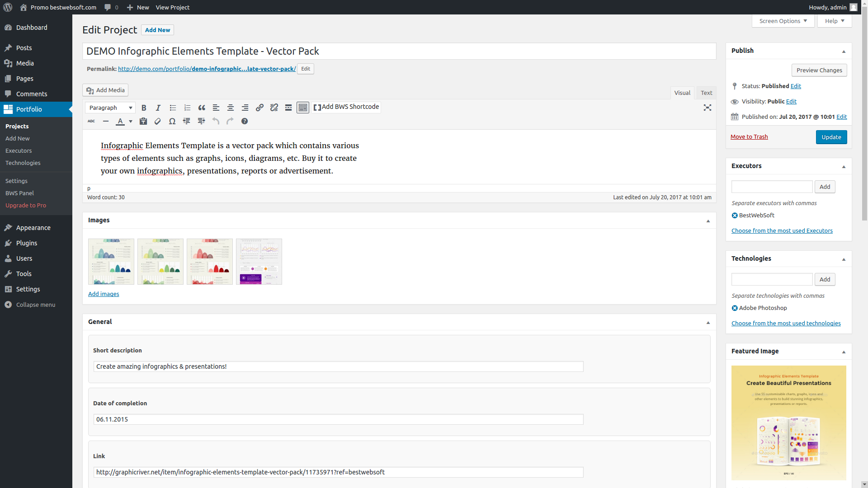Open text color picker dropdown arrow
Screen dimensions: 868x488
131,121
